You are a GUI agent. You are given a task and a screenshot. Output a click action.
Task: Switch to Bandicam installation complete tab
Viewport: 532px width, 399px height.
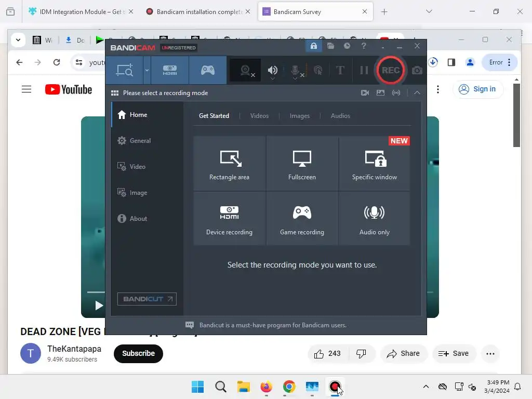(x=199, y=11)
